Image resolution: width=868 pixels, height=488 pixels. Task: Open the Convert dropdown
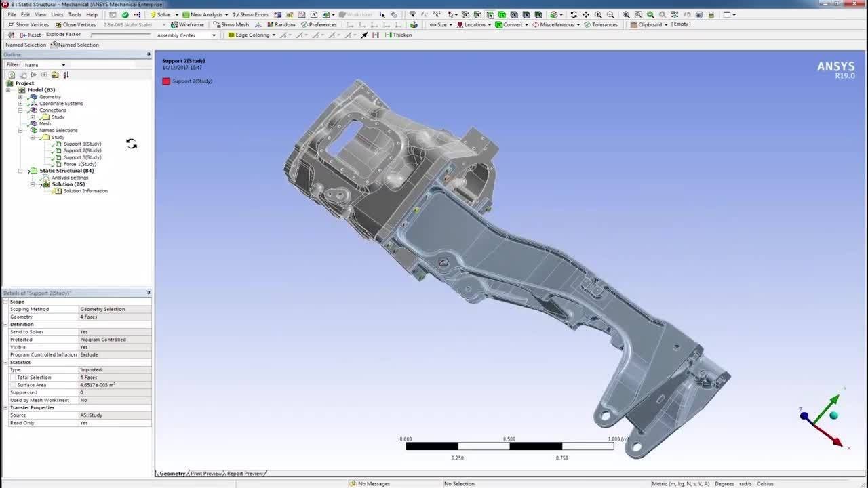click(x=512, y=24)
